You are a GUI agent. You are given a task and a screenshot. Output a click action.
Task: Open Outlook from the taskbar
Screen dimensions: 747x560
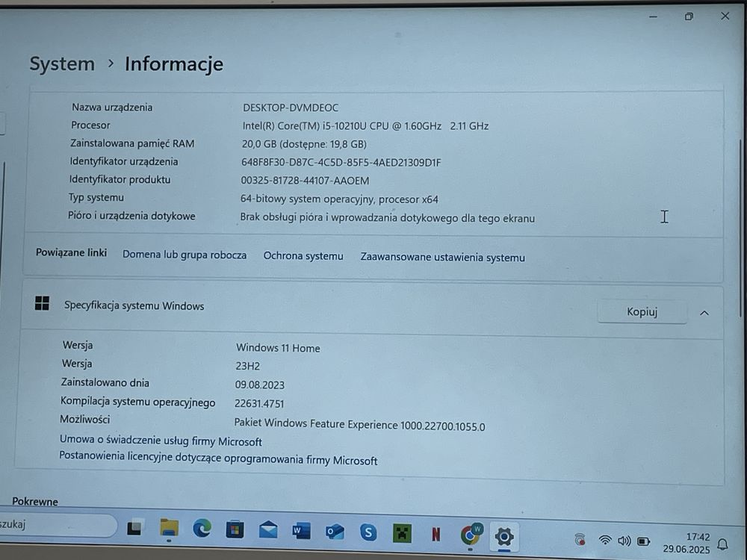[335, 532]
